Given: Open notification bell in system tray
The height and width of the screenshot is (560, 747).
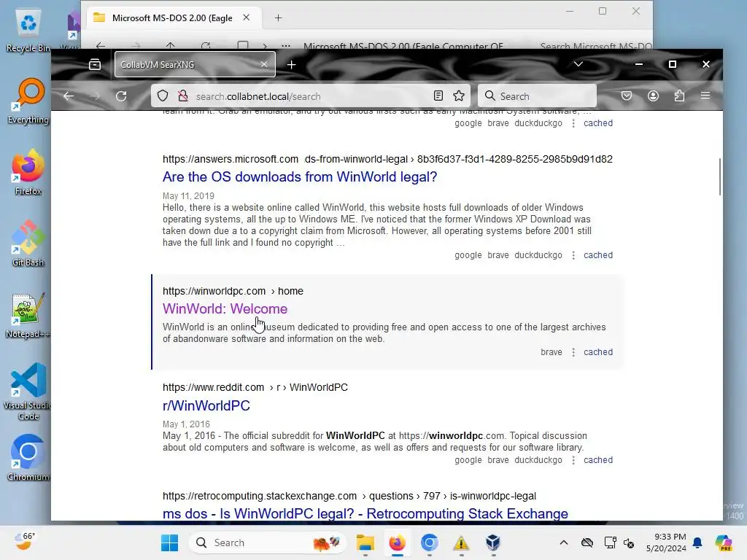Looking at the screenshot, I should (x=697, y=542).
